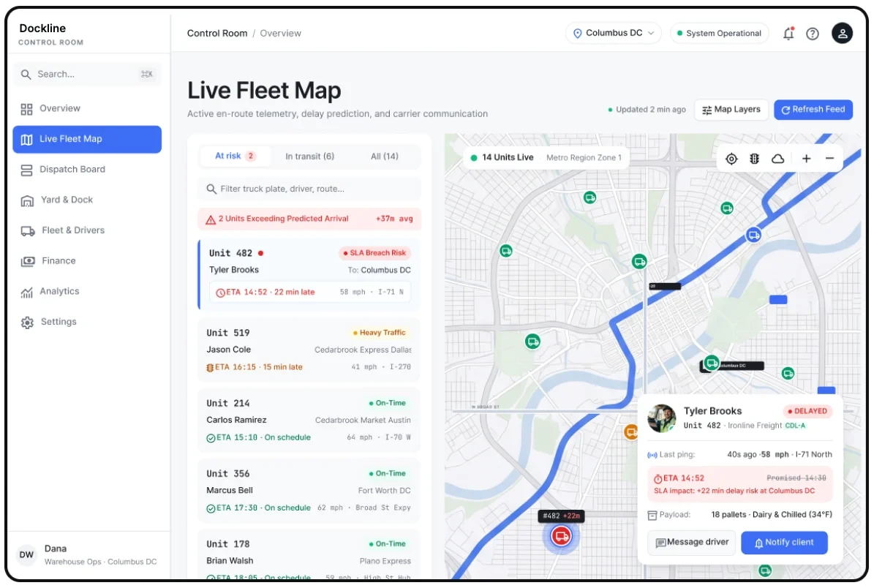Select the orange truck marker near driver card
This screenshot has width=874, height=588.
(x=630, y=432)
